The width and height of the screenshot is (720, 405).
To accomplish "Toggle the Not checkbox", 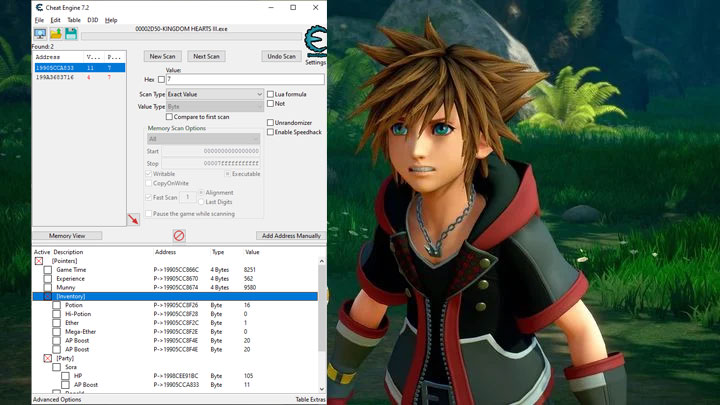I will click(270, 104).
